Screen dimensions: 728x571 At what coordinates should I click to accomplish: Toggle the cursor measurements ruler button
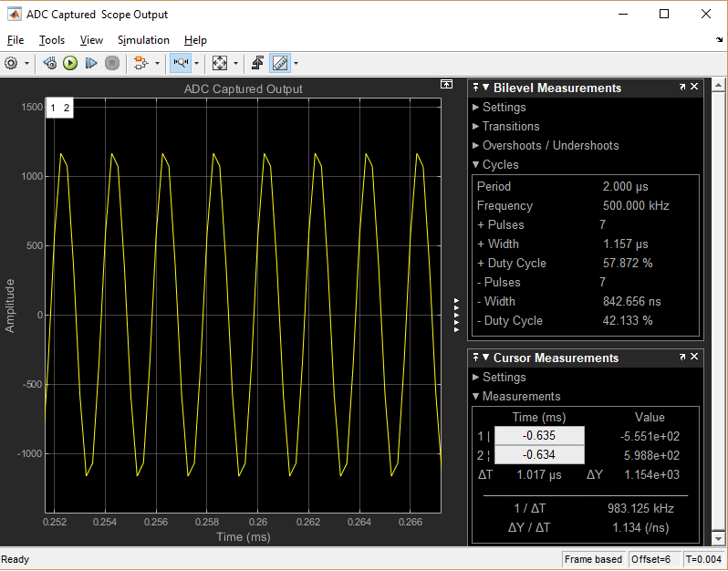(x=279, y=63)
